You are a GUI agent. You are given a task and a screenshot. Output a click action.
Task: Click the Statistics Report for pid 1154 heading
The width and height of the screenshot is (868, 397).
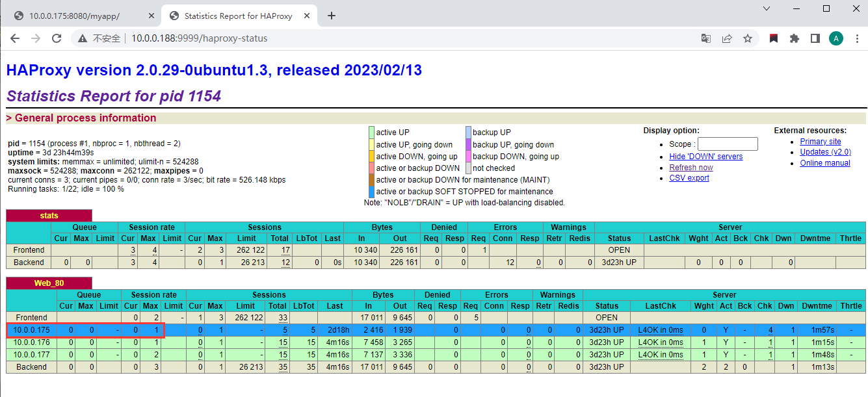click(x=114, y=96)
